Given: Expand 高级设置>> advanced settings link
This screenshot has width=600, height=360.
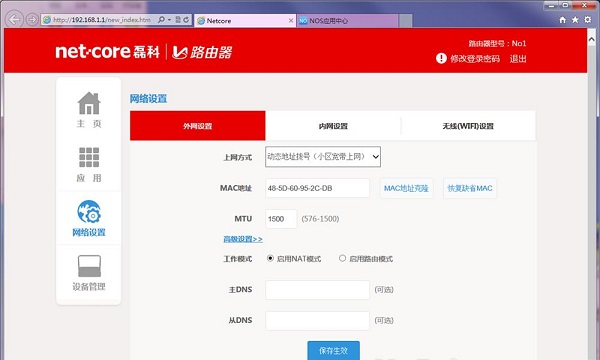Looking at the screenshot, I should [243, 239].
